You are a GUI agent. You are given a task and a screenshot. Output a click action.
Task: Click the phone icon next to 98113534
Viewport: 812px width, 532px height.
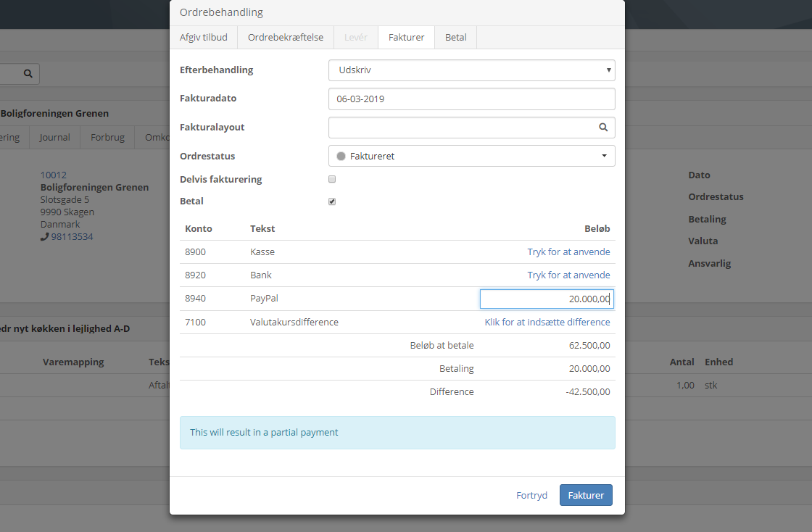pyautogui.click(x=45, y=237)
